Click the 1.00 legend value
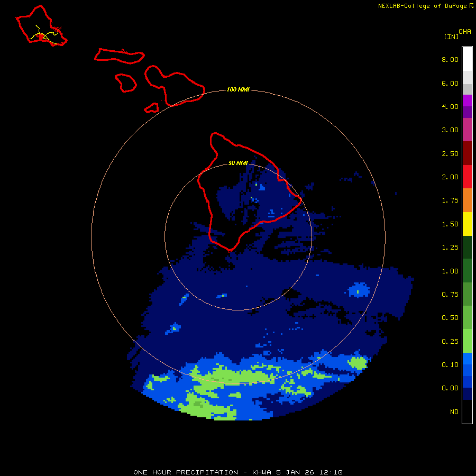The width and height of the screenshot is (476, 476). click(x=450, y=271)
